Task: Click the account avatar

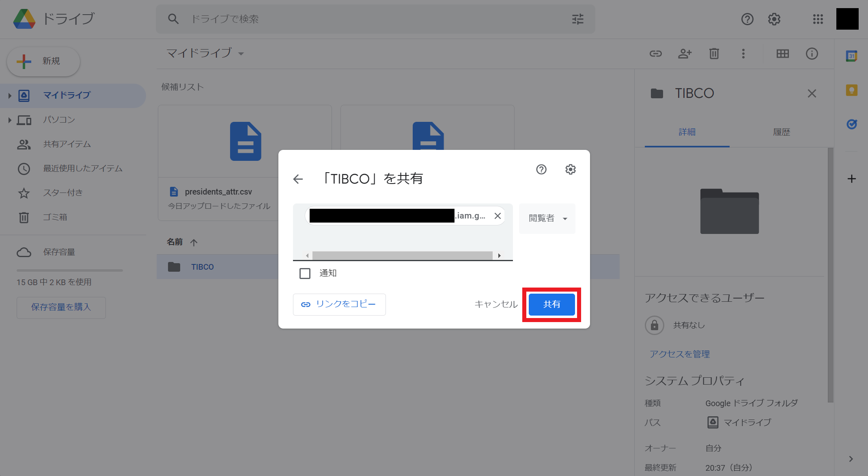Action: coord(847,19)
